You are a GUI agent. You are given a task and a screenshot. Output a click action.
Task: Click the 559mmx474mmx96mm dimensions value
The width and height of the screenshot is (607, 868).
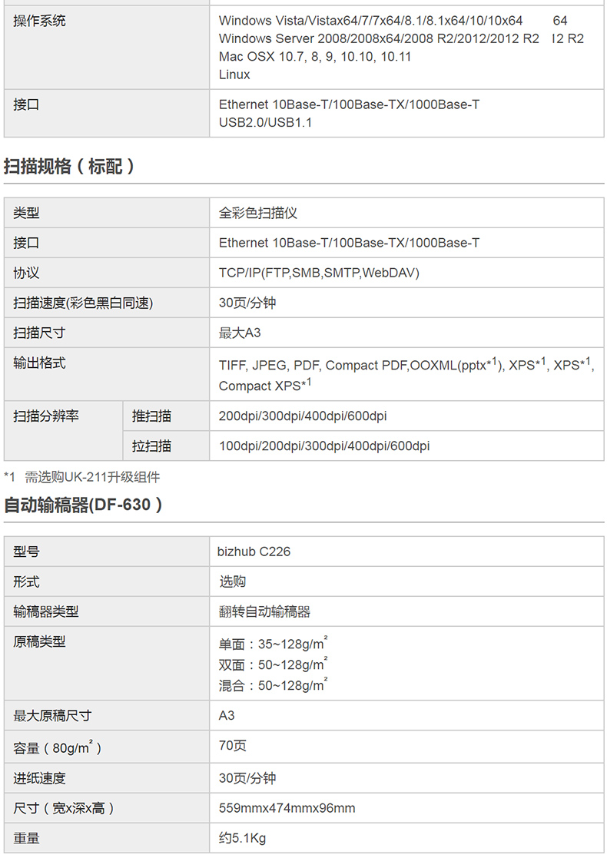click(287, 808)
